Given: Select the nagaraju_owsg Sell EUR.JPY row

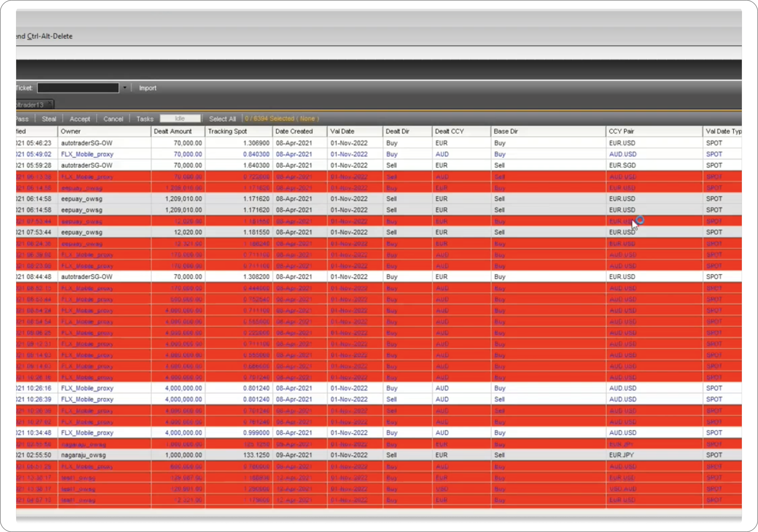Looking at the screenshot, I should (83, 455).
